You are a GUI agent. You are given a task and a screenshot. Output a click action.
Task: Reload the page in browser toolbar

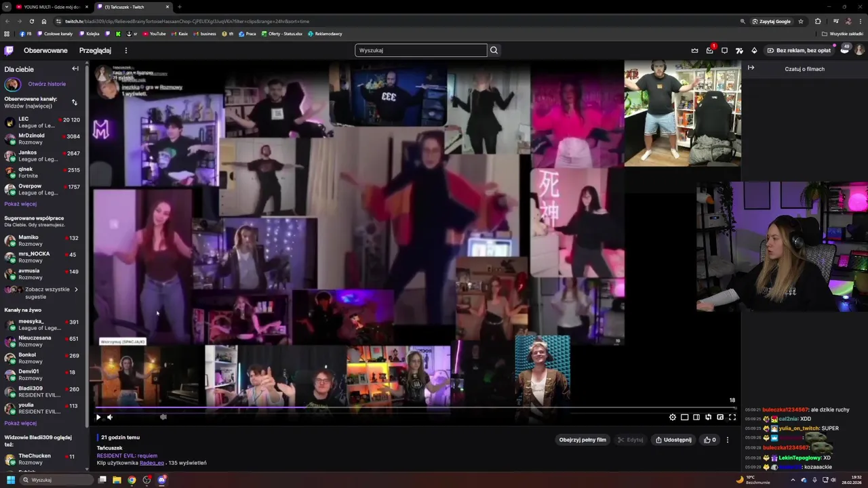(x=31, y=21)
